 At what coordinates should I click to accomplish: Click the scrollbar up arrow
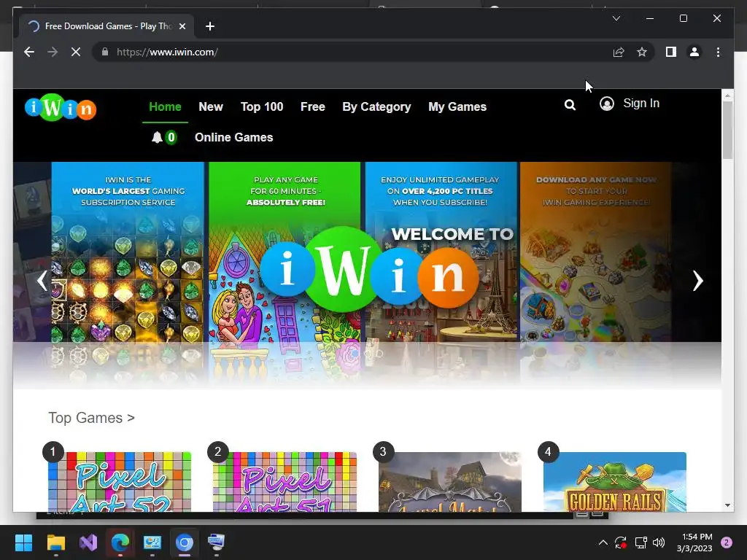point(727,96)
